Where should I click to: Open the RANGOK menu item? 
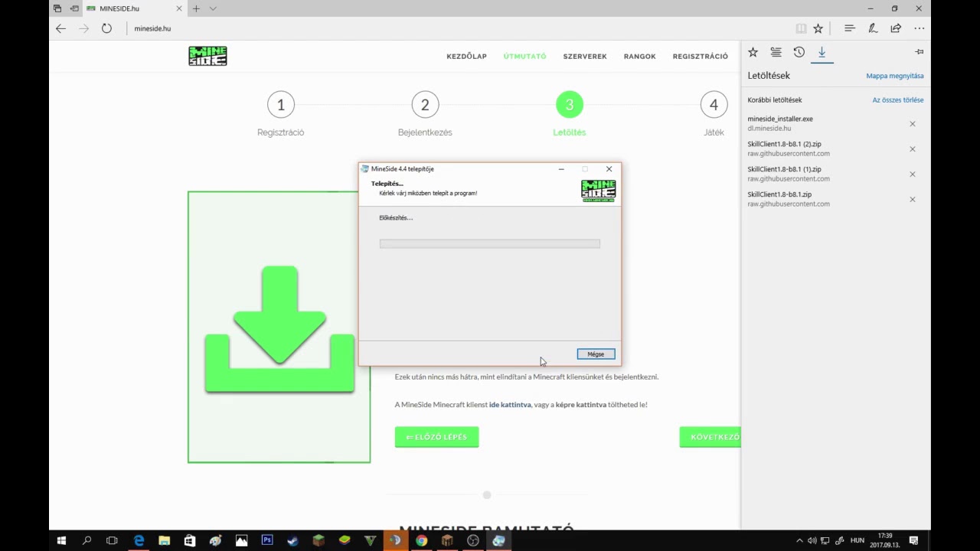(x=639, y=56)
